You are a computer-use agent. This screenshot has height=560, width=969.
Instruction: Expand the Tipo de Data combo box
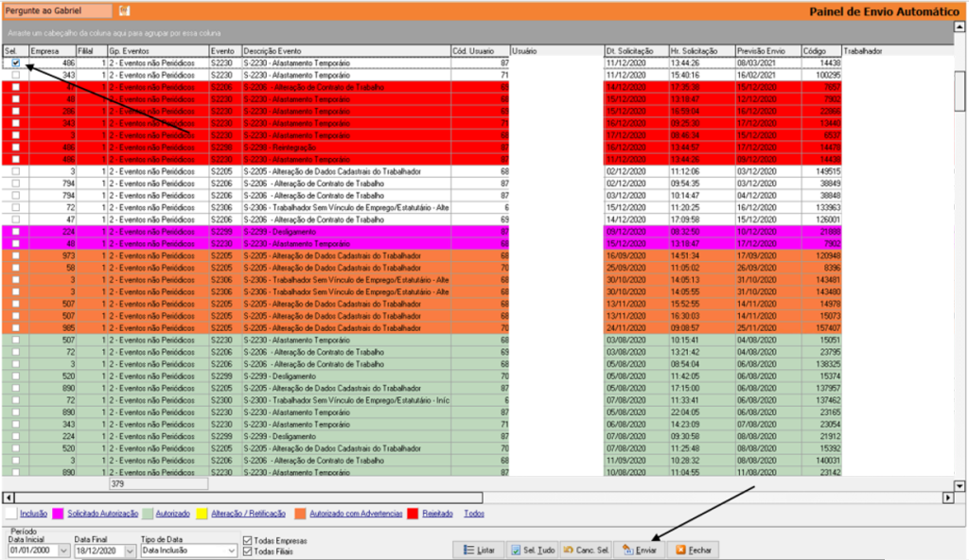(x=231, y=551)
